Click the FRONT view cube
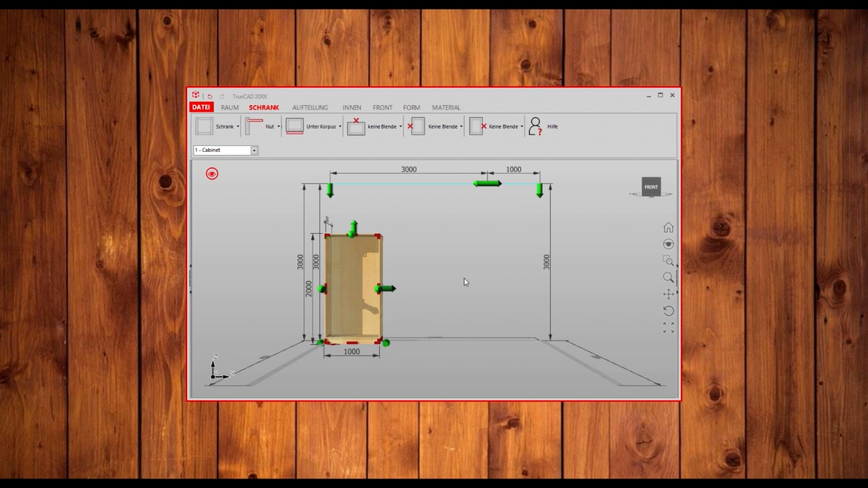Screen dimensions: 868x488 651,187
